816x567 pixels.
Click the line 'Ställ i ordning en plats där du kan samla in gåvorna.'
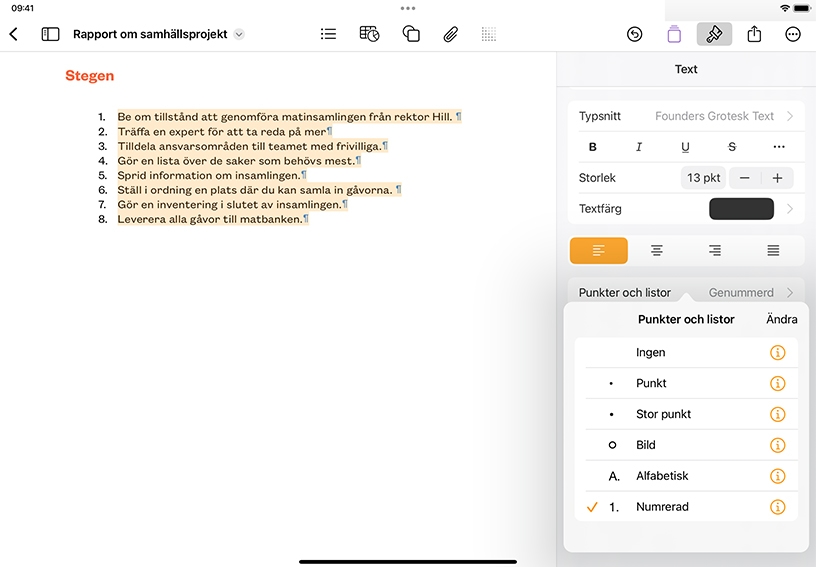click(x=255, y=190)
